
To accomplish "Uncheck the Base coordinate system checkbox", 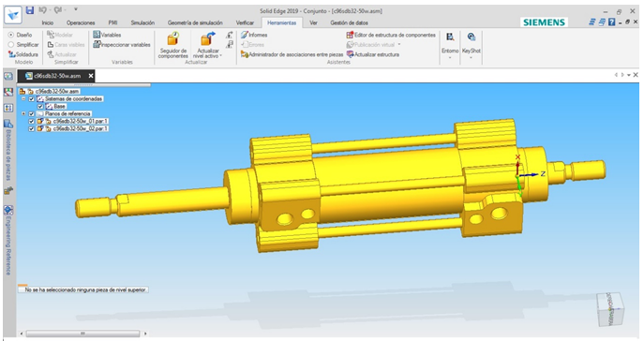I will coord(40,106).
